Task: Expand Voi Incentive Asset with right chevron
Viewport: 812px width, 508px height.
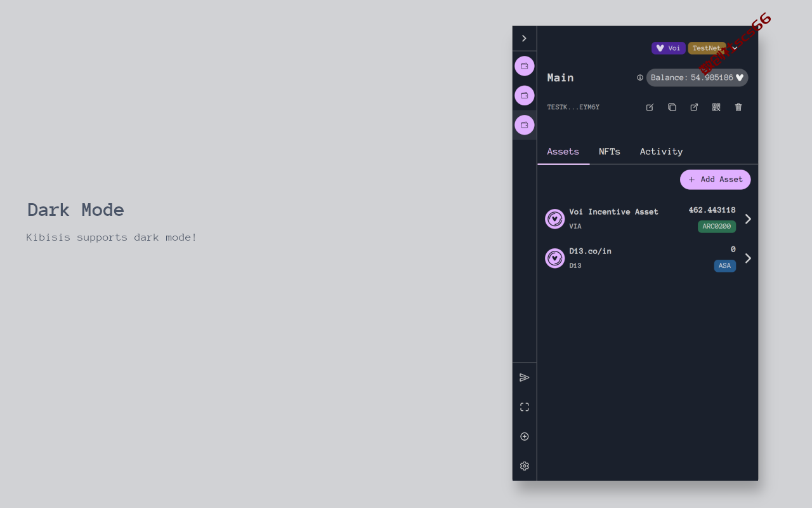Action: 748,219
